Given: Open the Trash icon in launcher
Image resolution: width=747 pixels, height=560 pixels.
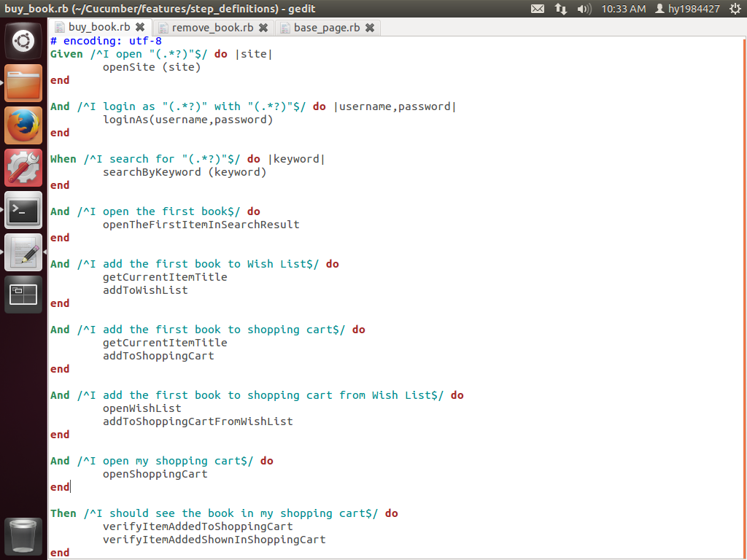Looking at the screenshot, I should (23, 537).
